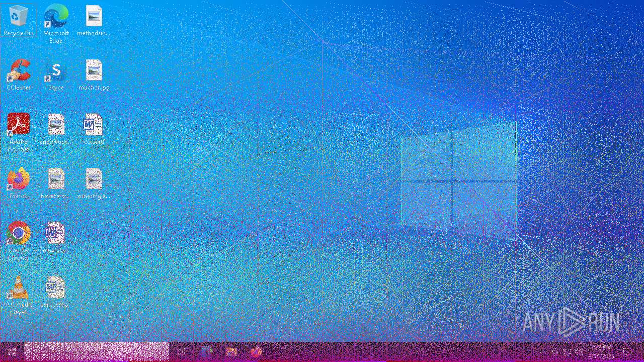Select the VLC media player shortcut
This screenshot has width=644, height=362.
pyautogui.click(x=19, y=295)
